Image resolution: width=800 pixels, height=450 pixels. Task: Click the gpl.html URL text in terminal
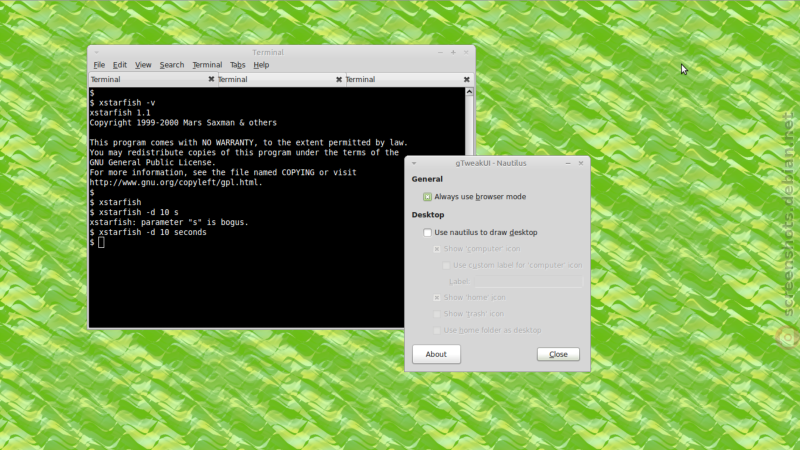176,182
